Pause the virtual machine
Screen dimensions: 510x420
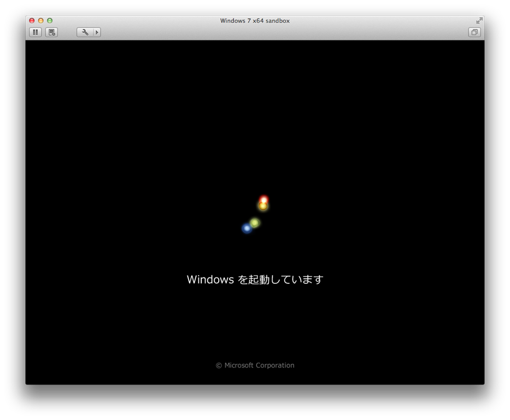[x=36, y=32]
